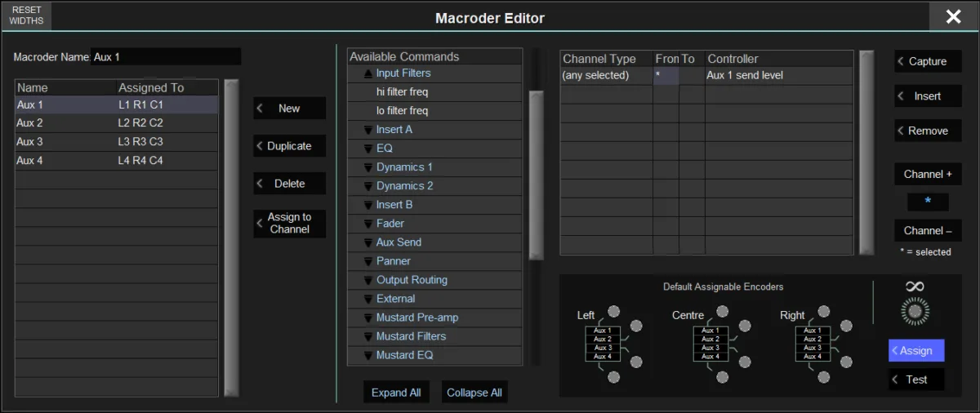980x413 pixels.
Task: Click the Controller column header
Action: (779, 59)
